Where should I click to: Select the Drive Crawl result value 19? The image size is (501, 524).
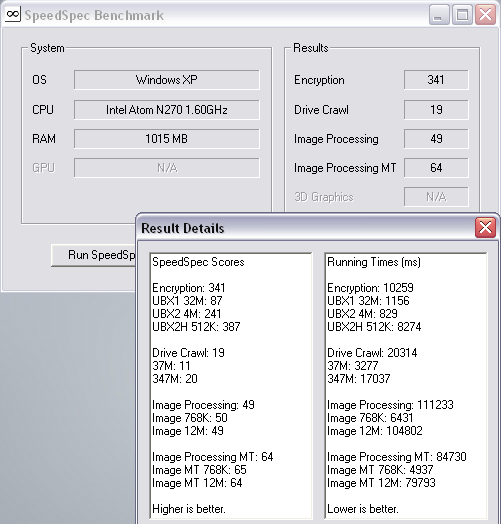click(436, 110)
